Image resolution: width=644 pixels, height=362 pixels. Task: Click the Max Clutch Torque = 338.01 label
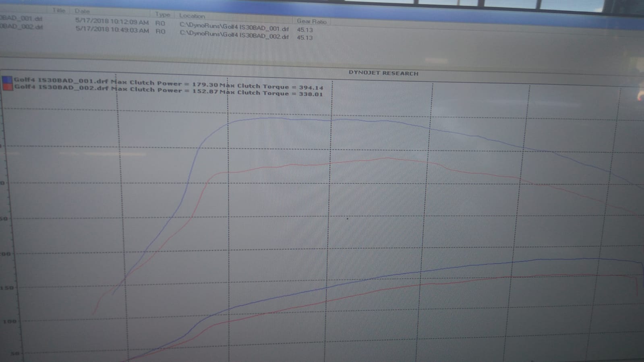click(271, 93)
